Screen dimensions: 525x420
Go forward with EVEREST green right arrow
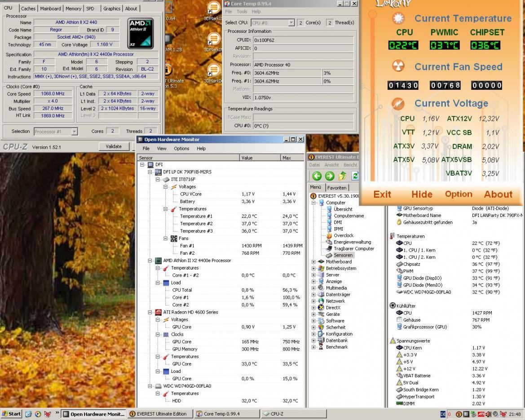tap(330, 176)
